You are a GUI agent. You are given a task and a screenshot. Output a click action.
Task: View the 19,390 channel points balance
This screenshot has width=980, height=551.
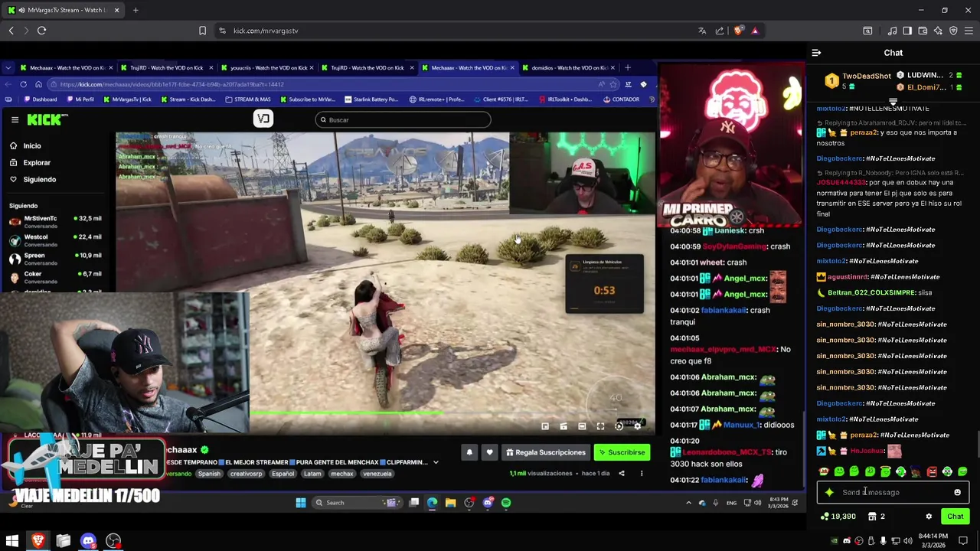838,517
